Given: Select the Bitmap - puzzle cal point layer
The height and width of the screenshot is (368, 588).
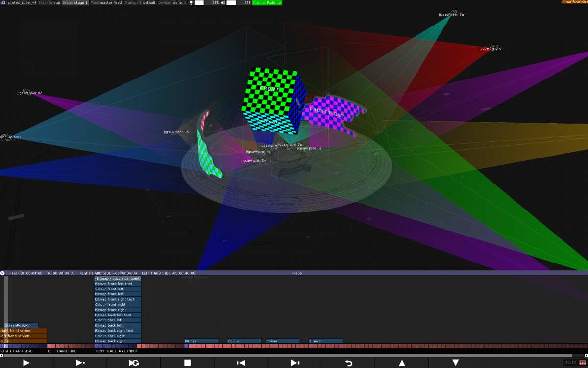Looking at the screenshot, I should (x=118, y=278).
